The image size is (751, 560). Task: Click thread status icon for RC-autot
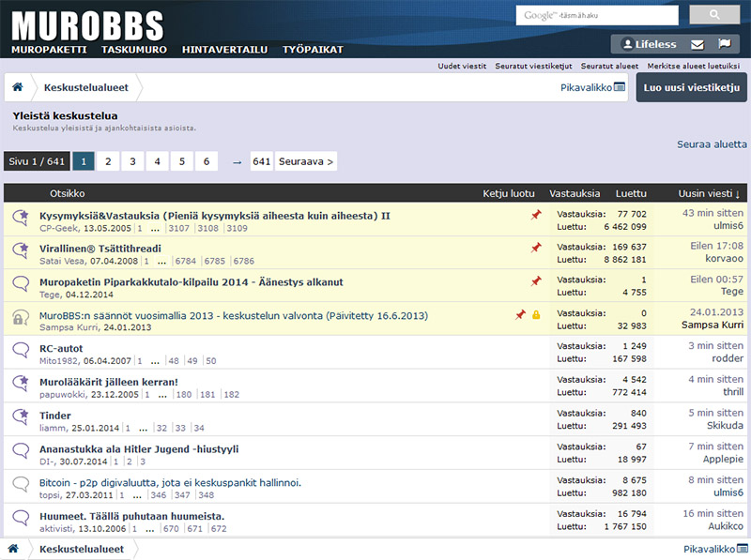[x=21, y=350]
